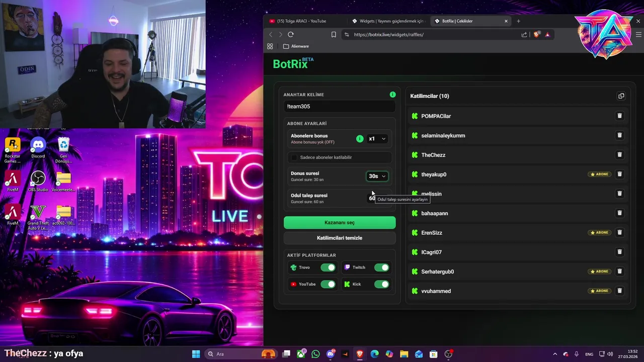Viewport: 644px width, 362px height.
Task: Open the browser hamburger menu
Action: pos(638,34)
